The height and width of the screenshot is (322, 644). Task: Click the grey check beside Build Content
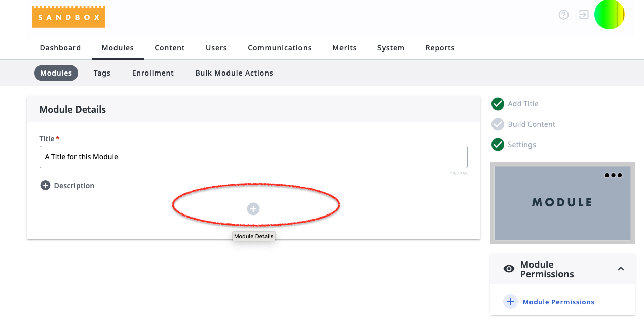point(498,124)
